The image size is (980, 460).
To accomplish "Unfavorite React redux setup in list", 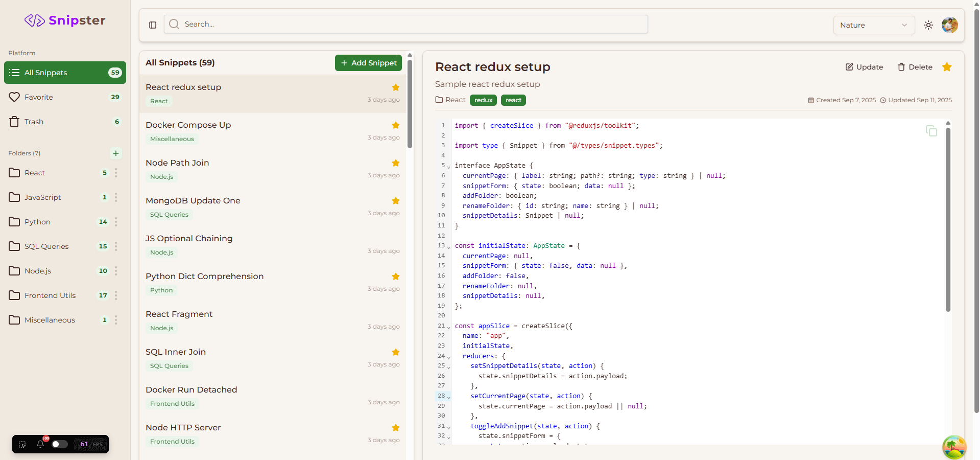I will pos(396,87).
